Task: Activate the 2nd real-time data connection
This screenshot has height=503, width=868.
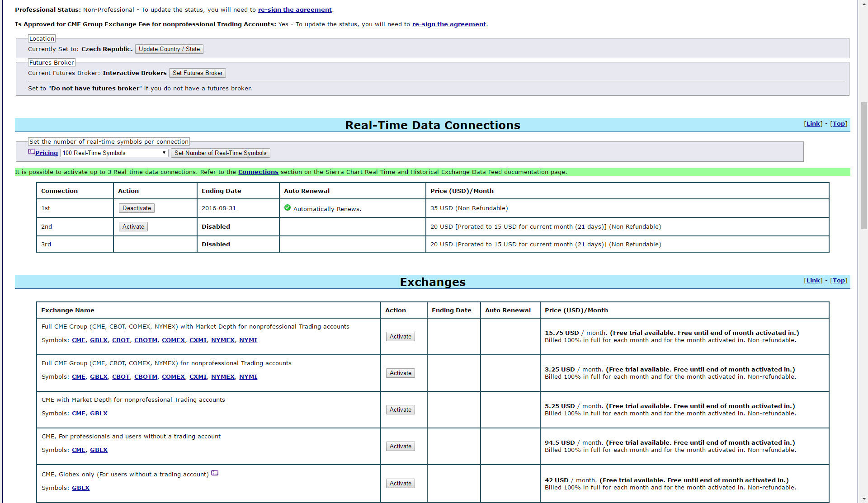Action: pos(133,227)
